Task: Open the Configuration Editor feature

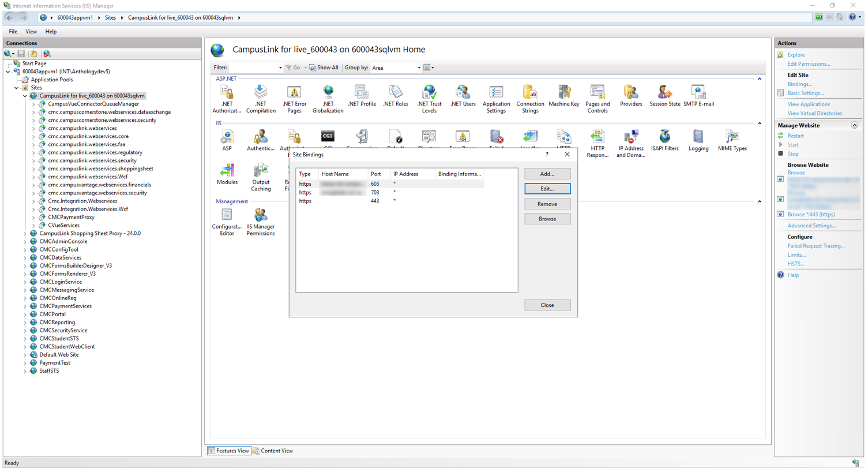Action: pyautogui.click(x=227, y=222)
